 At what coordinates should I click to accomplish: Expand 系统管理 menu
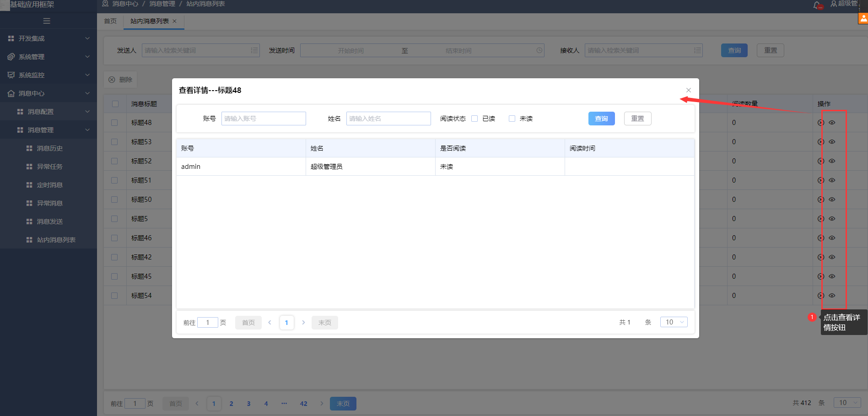point(49,57)
